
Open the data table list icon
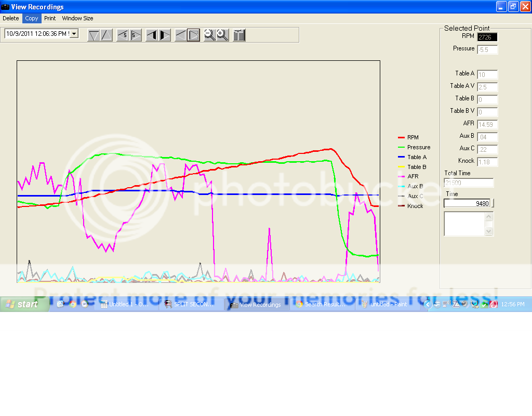pos(239,35)
